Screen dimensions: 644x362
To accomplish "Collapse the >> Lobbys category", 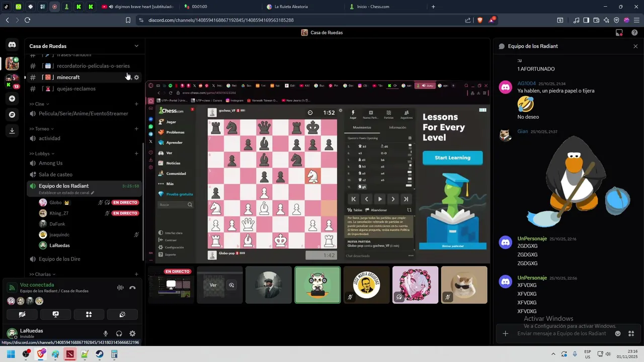I will (42, 153).
